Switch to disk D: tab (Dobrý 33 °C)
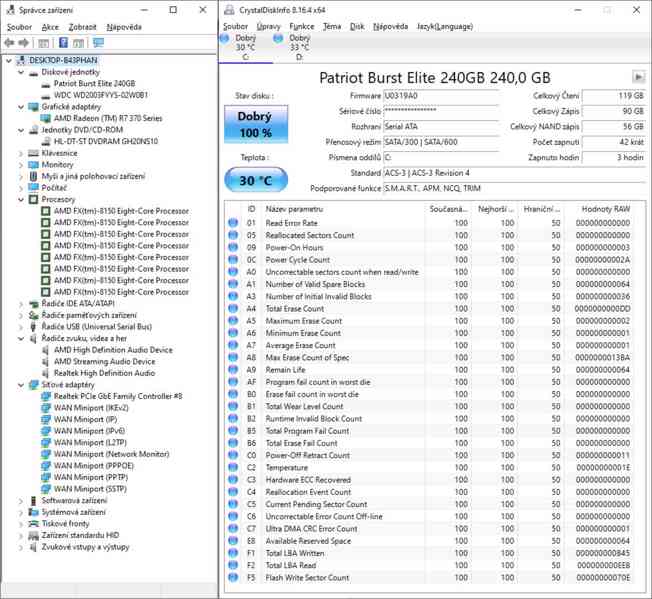 (299, 48)
